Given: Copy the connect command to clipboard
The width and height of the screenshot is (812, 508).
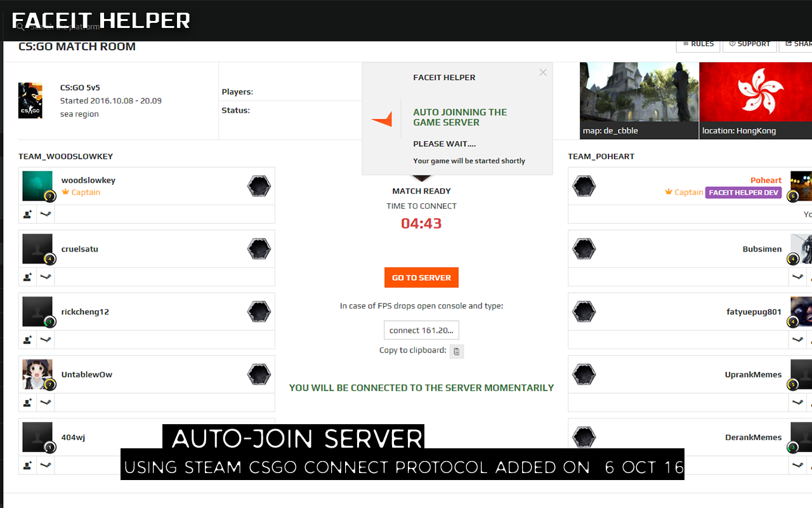Looking at the screenshot, I should tap(457, 351).
